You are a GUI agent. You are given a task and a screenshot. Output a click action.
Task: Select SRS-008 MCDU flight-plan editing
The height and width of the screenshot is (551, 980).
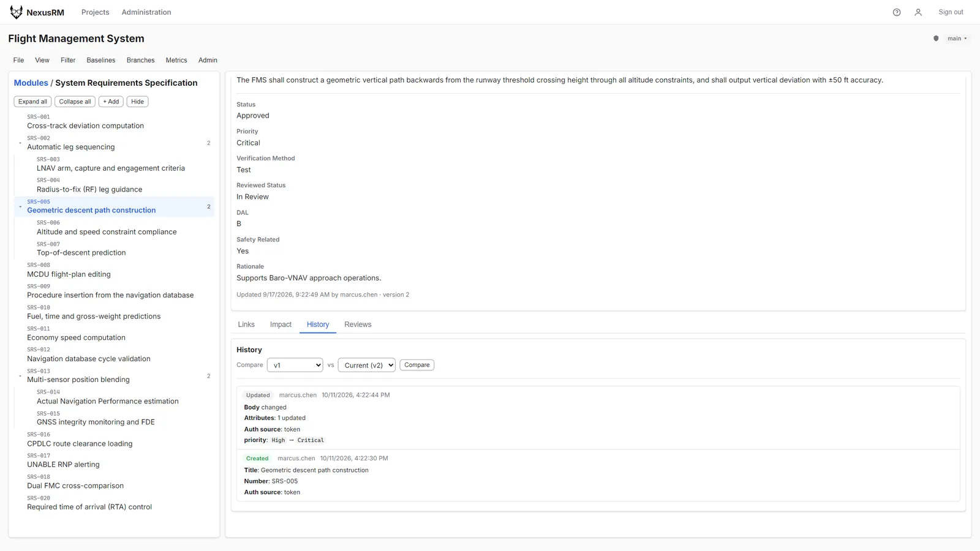click(x=115, y=270)
